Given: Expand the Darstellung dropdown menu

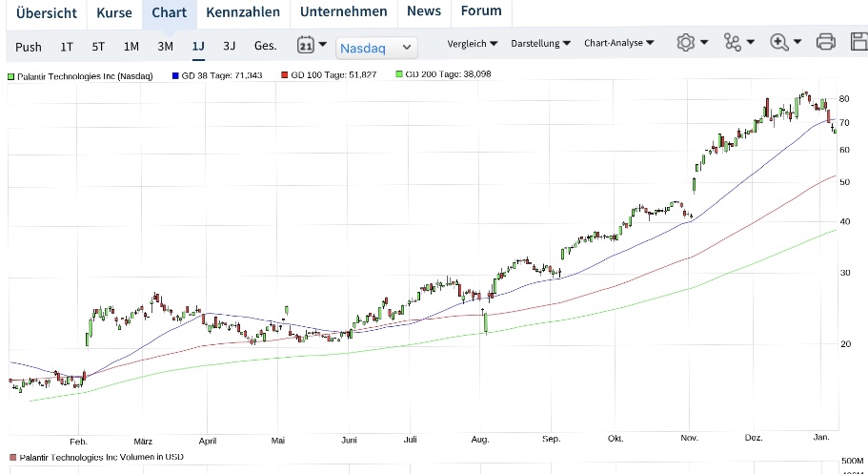Looking at the screenshot, I should 540,43.
